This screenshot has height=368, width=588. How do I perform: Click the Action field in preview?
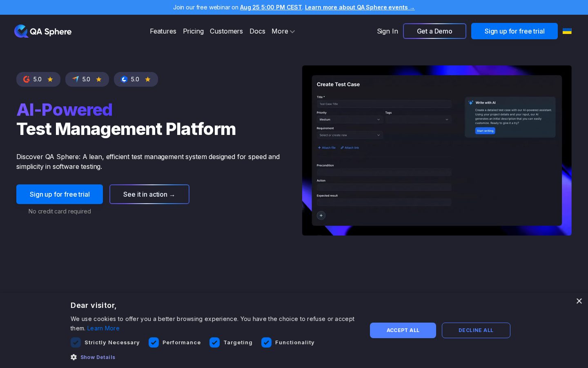coord(384,187)
